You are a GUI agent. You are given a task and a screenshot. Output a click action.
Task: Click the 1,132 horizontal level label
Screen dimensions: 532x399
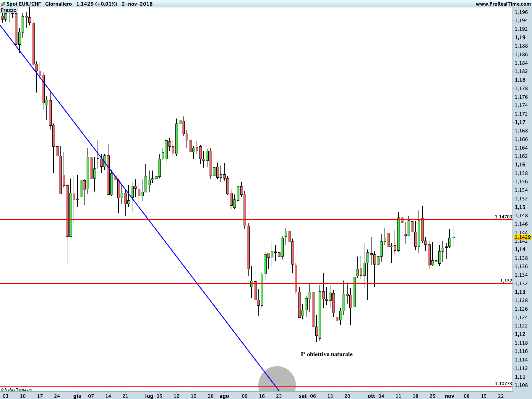[x=506, y=281]
